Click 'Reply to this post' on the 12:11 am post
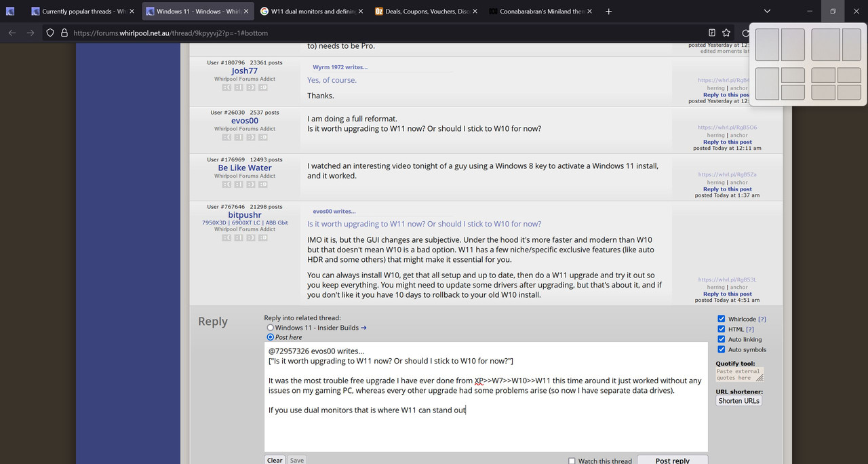This screenshot has height=464, width=868. coord(728,142)
